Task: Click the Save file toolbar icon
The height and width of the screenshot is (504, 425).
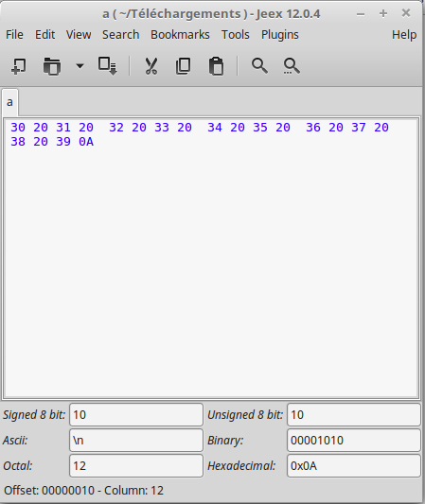Action: click(x=108, y=66)
